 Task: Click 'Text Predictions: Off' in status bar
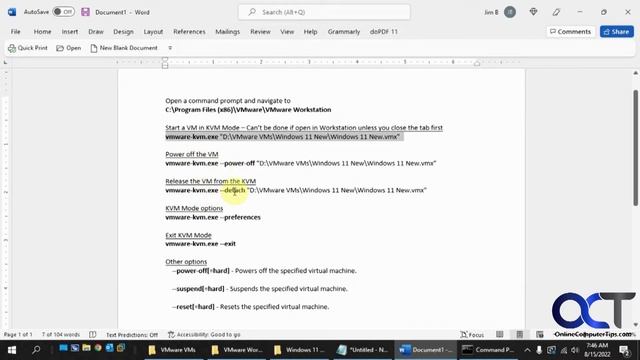(132, 334)
